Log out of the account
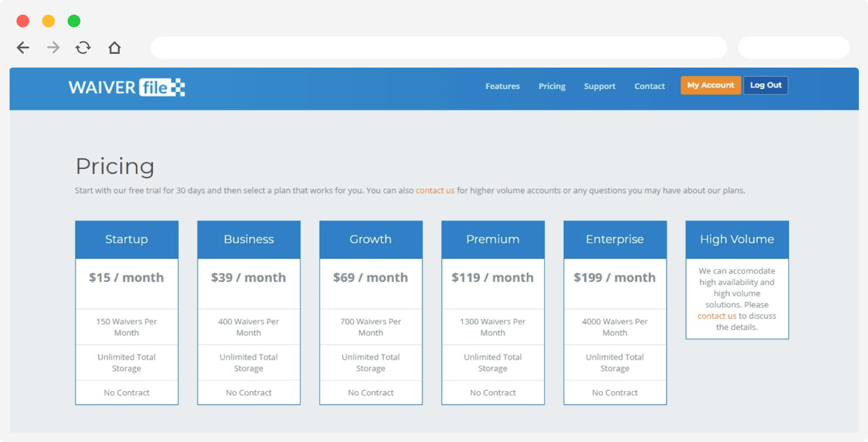868x442 pixels. [766, 85]
